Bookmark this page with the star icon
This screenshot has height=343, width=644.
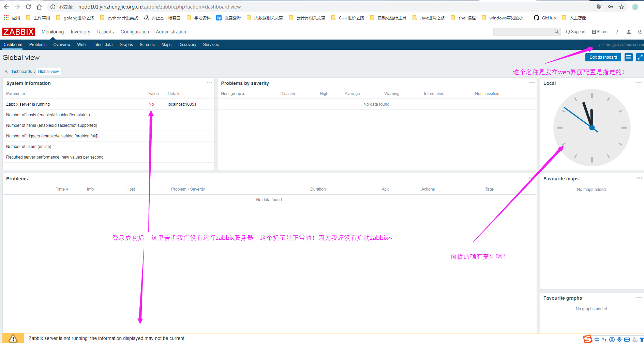(x=621, y=7)
